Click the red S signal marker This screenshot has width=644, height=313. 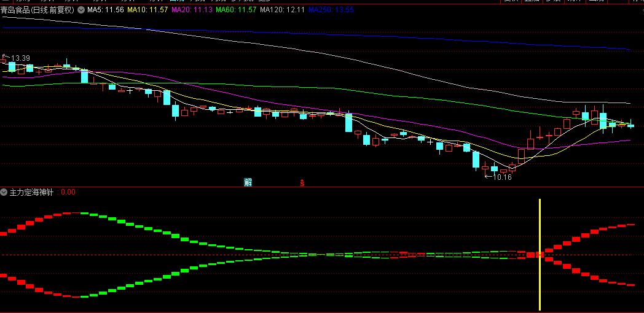[x=302, y=183]
